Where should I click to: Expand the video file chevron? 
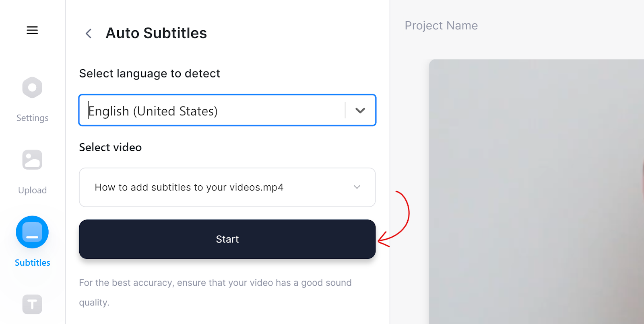pyautogui.click(x=357, y=187)
